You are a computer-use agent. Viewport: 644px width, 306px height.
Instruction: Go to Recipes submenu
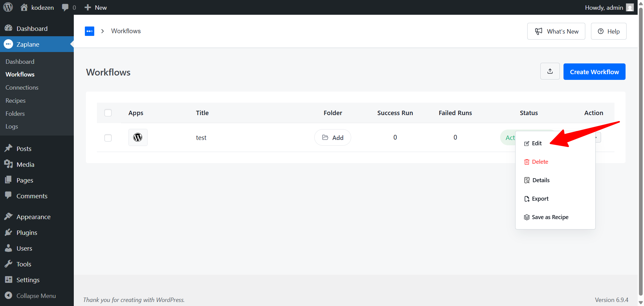tap(15, 101)
